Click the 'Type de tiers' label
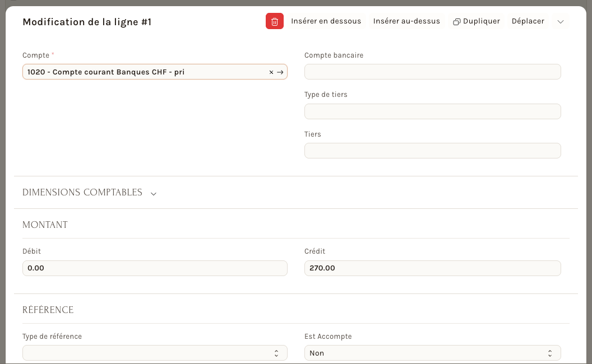The width and height of the screenshot is (592, 364). [326, 94]
